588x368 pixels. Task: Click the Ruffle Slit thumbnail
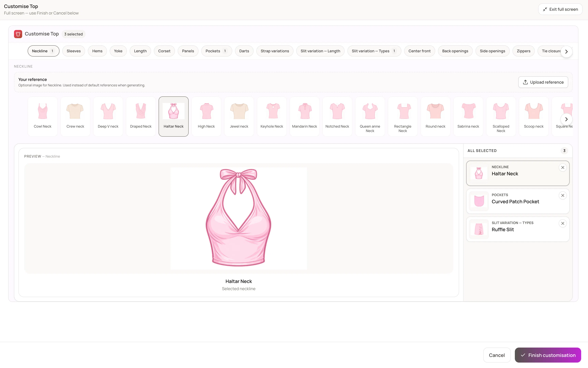pos(479,229)
